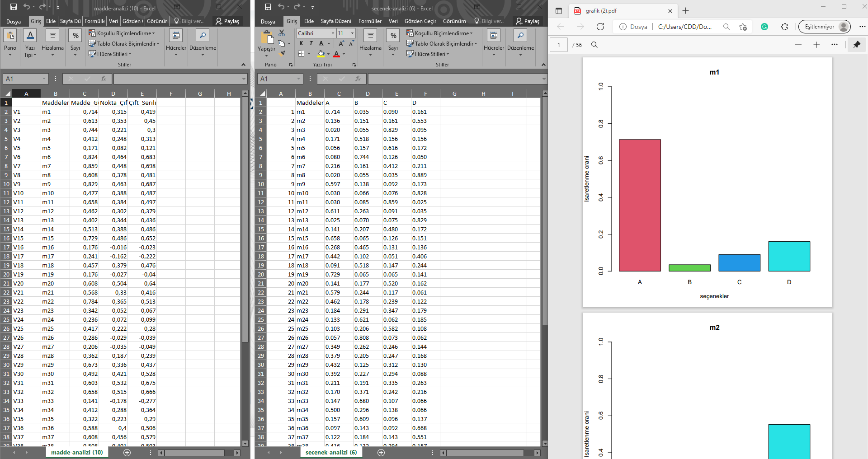868x459 pixels.
Task: Click Redo in madde-analizi Excel window
Action: [42, 7]
